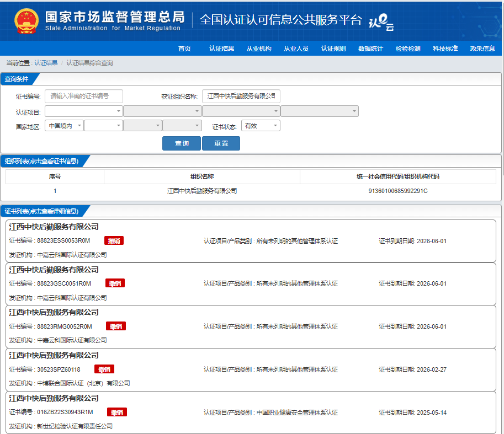Click the 重置 reset button
This screenshot has width=504, height=434.
point(221,143)
